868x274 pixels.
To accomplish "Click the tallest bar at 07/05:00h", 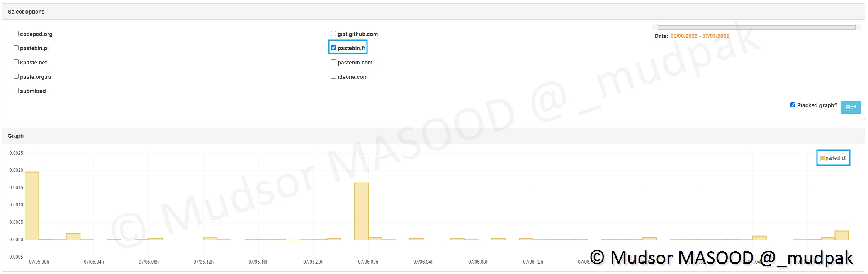I will [32, 205].
